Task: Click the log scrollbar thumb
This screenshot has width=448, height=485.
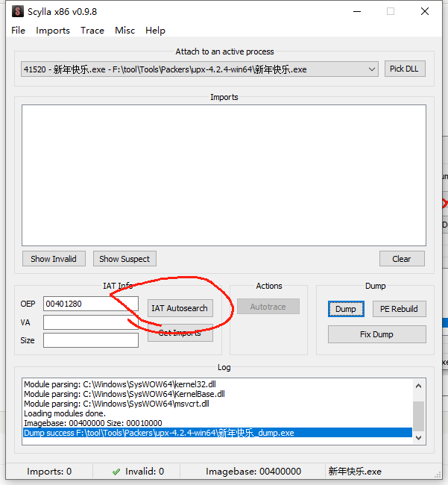Action: coord(419,416)
